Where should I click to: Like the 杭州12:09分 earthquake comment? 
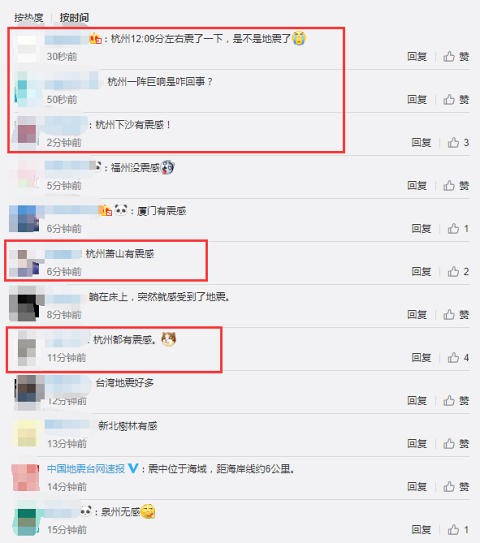pyautogui.click(x=456, y=56)
